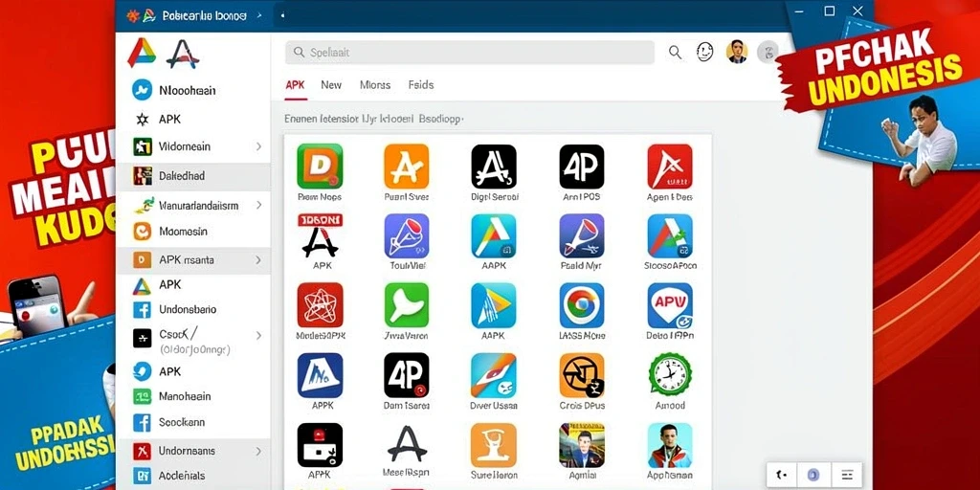The height and width of the screenshot is (490, 980).
Task: Select Scockann in the sidebar
Action: coord(193,422)
